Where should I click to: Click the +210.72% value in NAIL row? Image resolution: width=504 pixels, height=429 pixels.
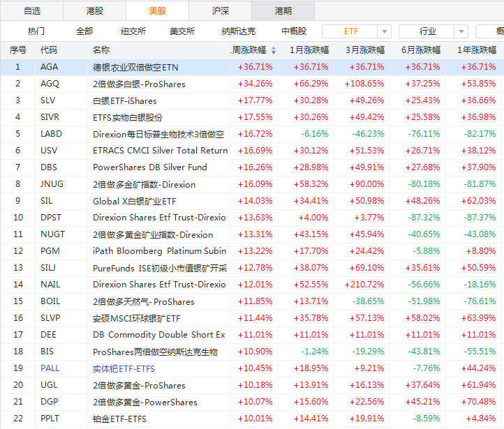[x=364, y=284]
